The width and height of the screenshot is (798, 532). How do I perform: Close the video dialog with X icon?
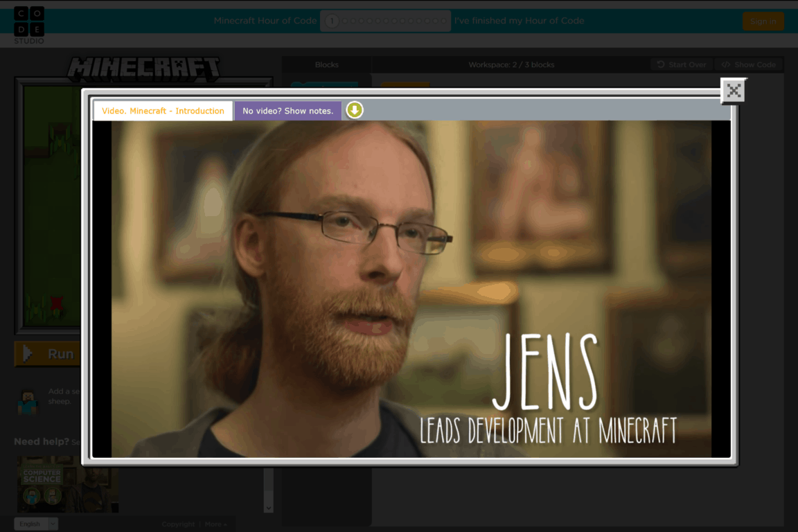point(734,90)
